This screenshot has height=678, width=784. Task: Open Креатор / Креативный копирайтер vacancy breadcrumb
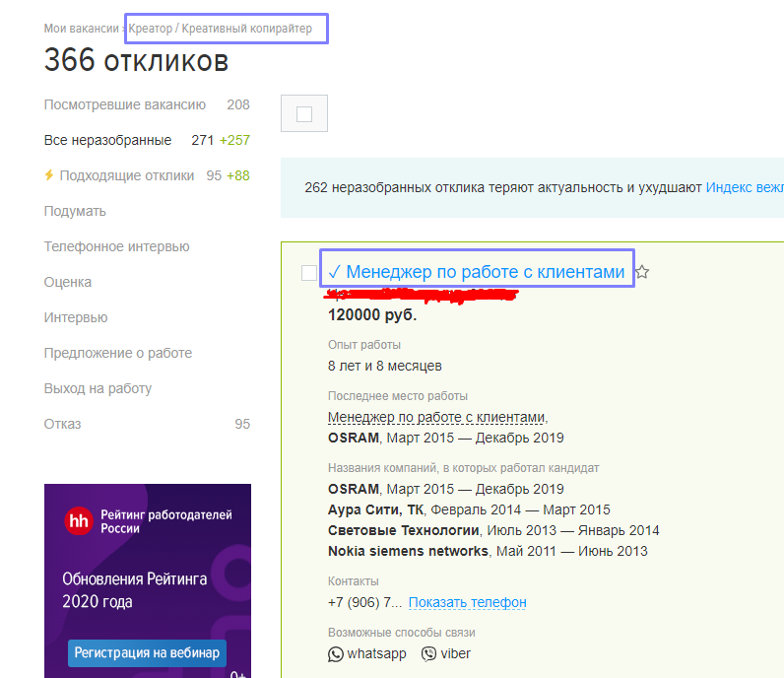(220, 29)
